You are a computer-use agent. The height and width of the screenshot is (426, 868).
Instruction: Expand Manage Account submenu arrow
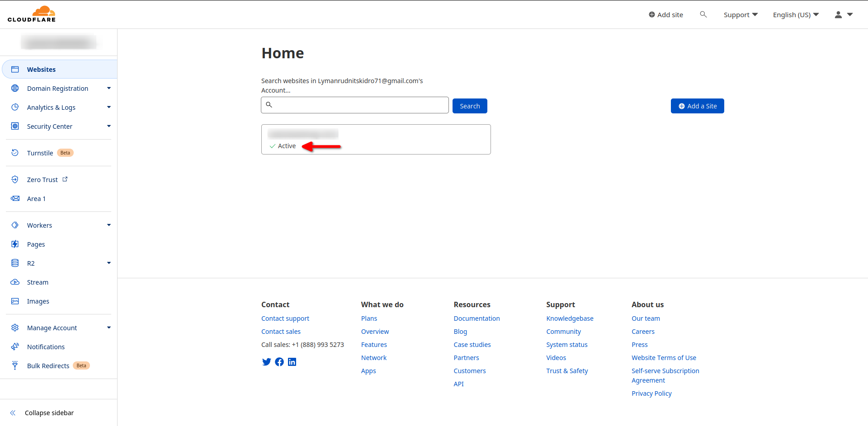(109, 328)
